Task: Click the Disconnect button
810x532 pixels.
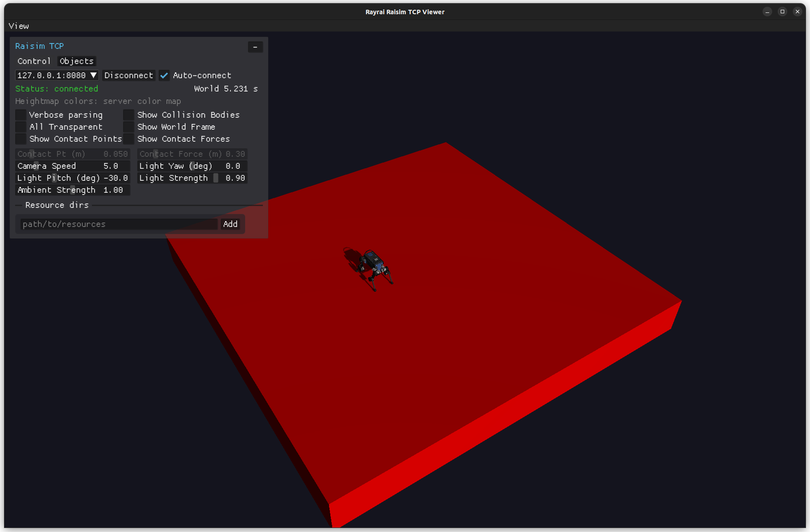Action: click(x=128, y=75)
